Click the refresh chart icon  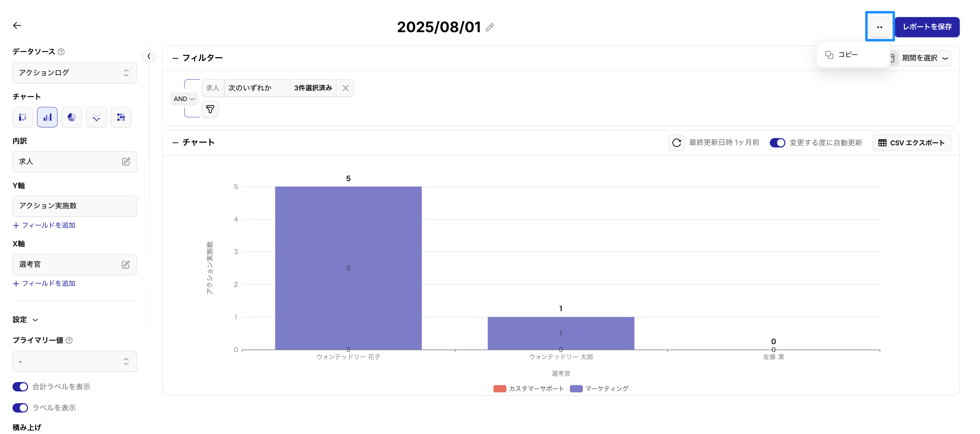(x=676, y=143)
